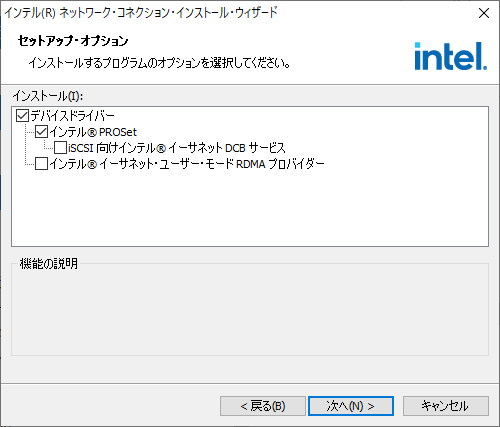Click the wizard title bar text

click(141, 13)
